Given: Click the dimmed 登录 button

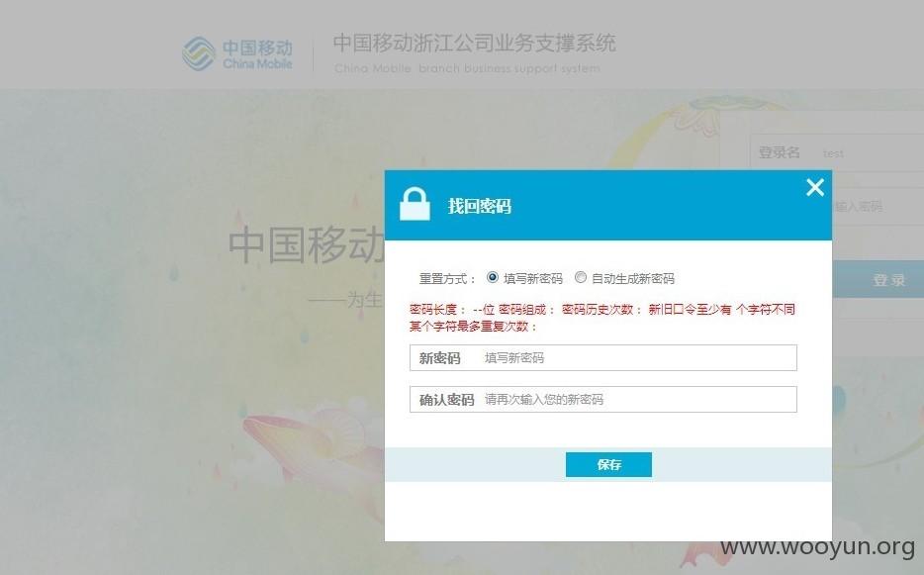Looking at the screenshot, I should pyautogui.click(x=878, y=279).
